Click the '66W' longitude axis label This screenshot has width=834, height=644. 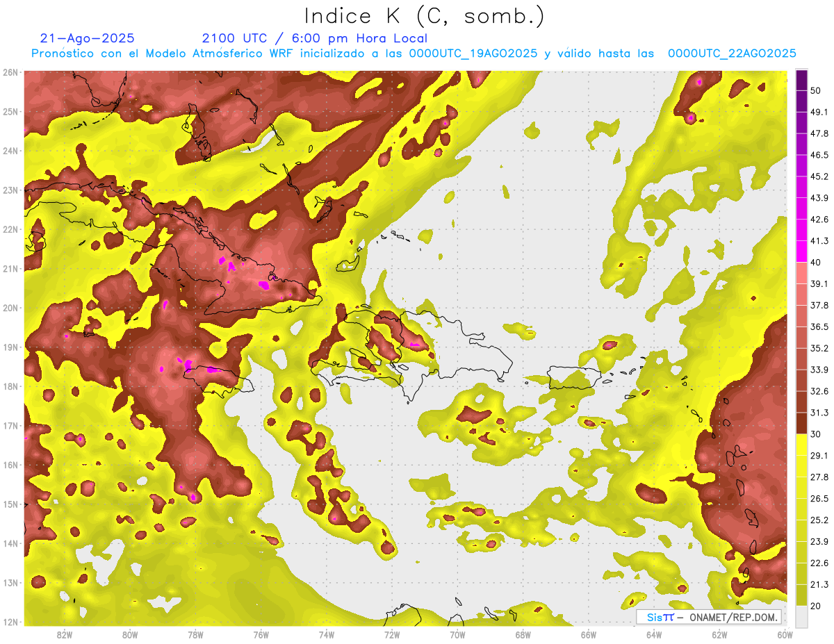click(x=589, y=634)
